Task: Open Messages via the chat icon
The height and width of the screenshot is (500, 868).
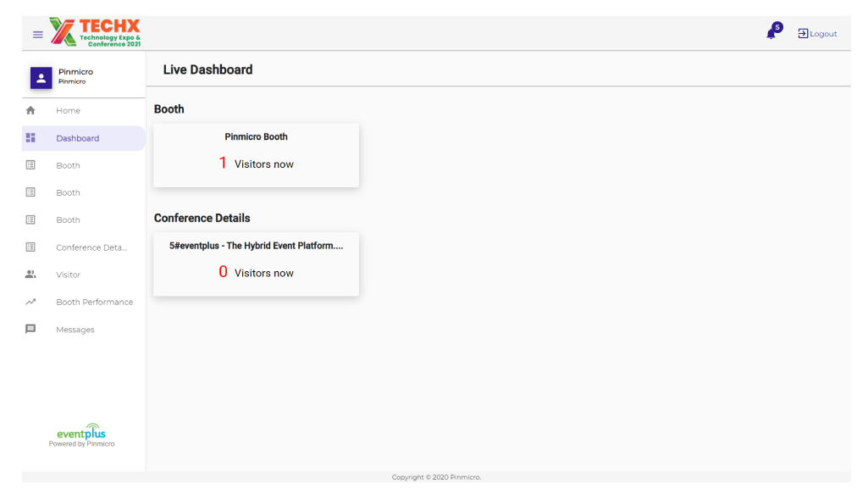Action: 30,329
